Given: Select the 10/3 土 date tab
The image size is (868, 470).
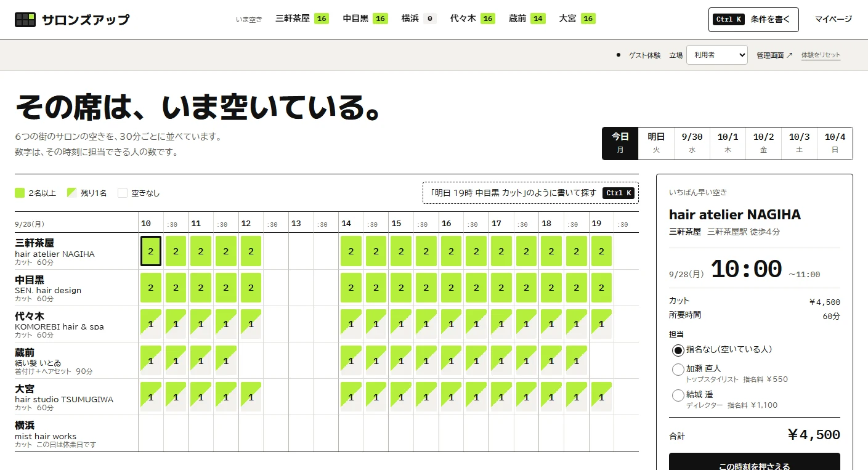Looking at the screenshot, I should point(799,144).
